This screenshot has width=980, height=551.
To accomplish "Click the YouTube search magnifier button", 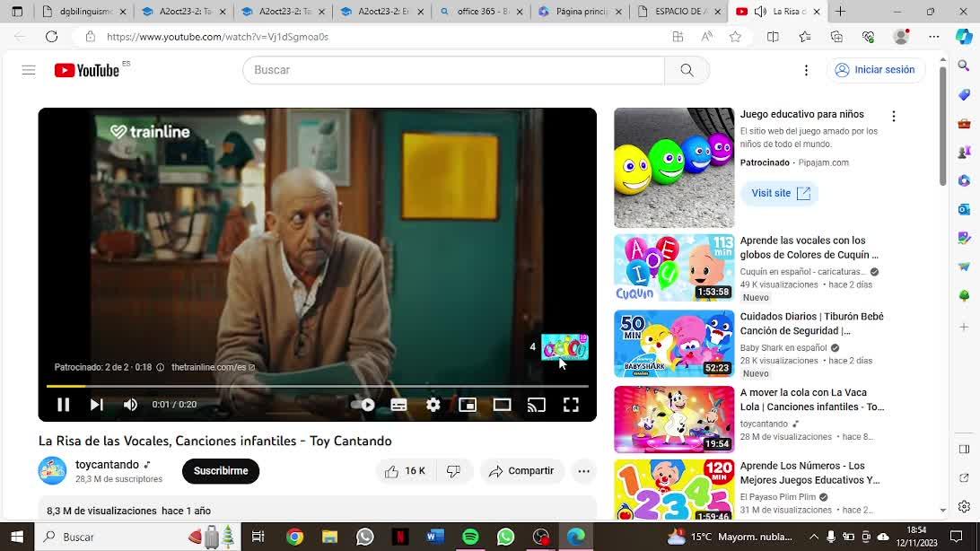I will tap(687, 70).
